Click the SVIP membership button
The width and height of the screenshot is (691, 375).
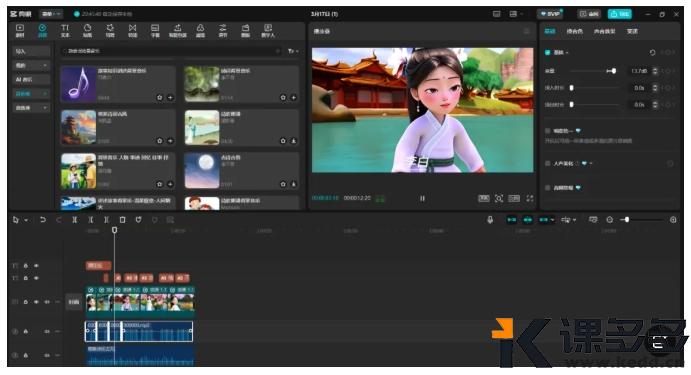pyautogui.click(x=550, y=14)
